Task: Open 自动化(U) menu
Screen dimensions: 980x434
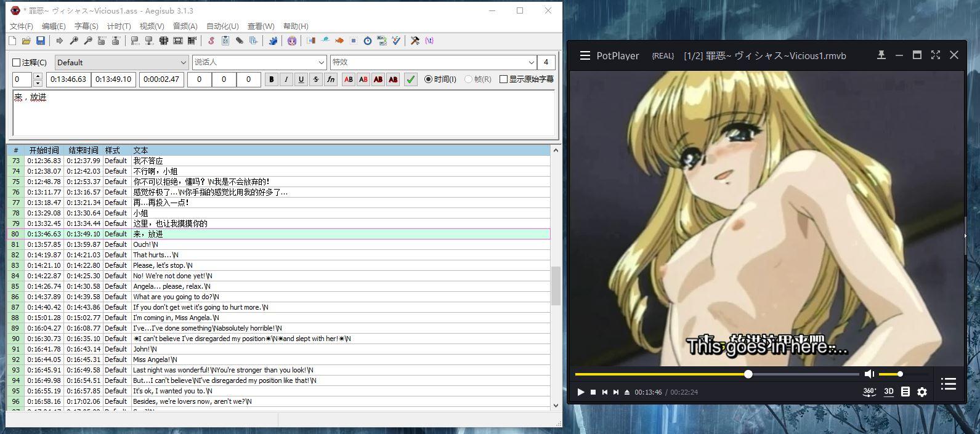Action: pyautogui.click(x=222, y=26)
